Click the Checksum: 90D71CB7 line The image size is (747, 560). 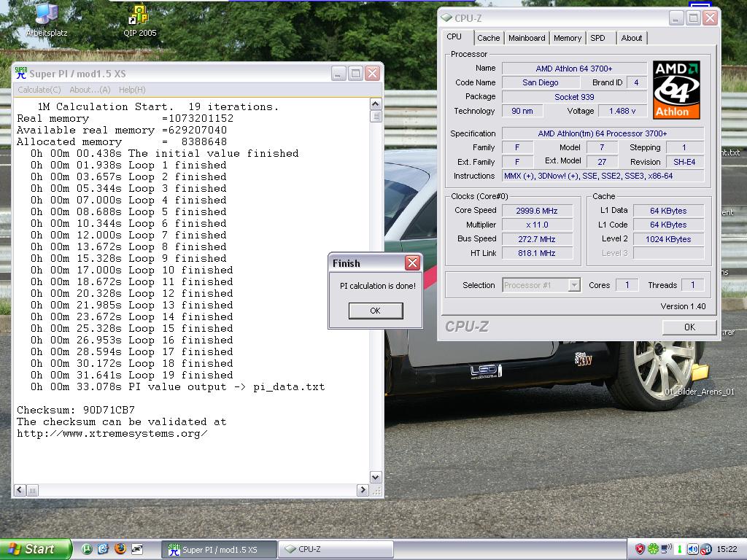tap(76, 410)
